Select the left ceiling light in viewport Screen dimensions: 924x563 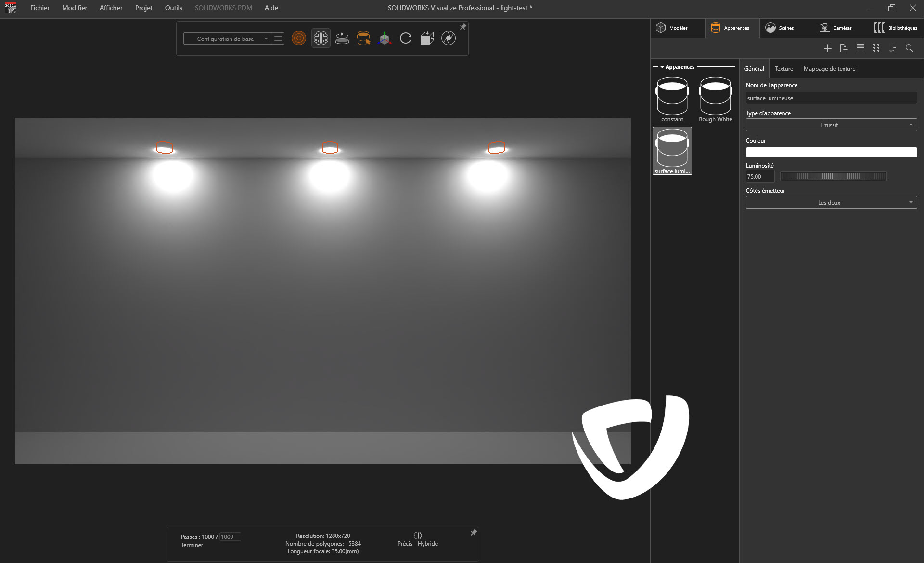[164, 147]
